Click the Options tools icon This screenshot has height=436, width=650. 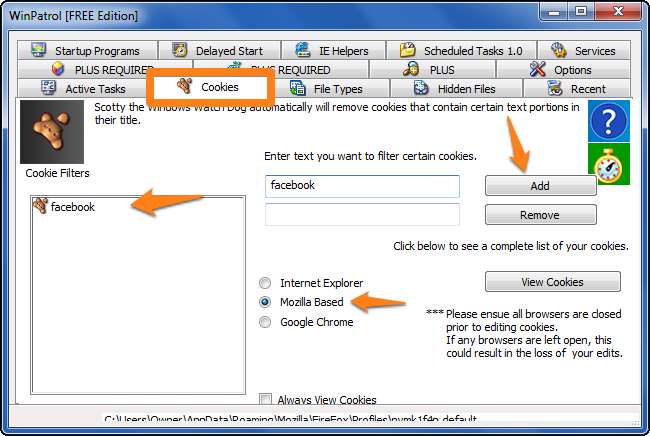click(538, 69)
